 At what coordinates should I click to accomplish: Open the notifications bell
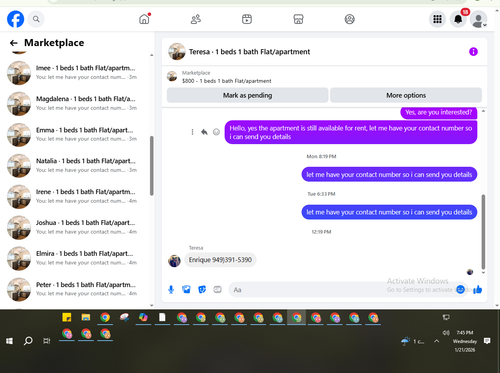click(458, 19)
